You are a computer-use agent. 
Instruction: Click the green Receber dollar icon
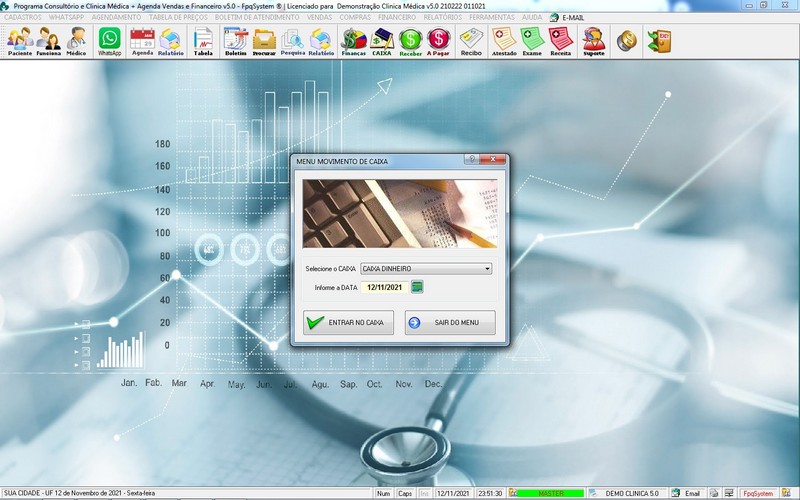410,41
